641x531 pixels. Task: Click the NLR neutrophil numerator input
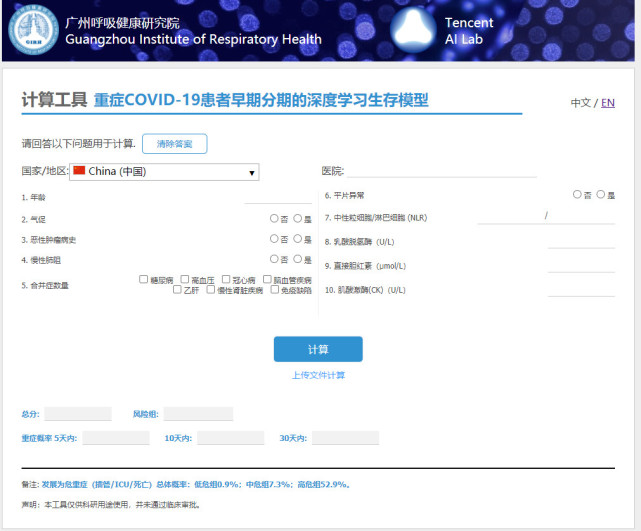tap(510, 217)
